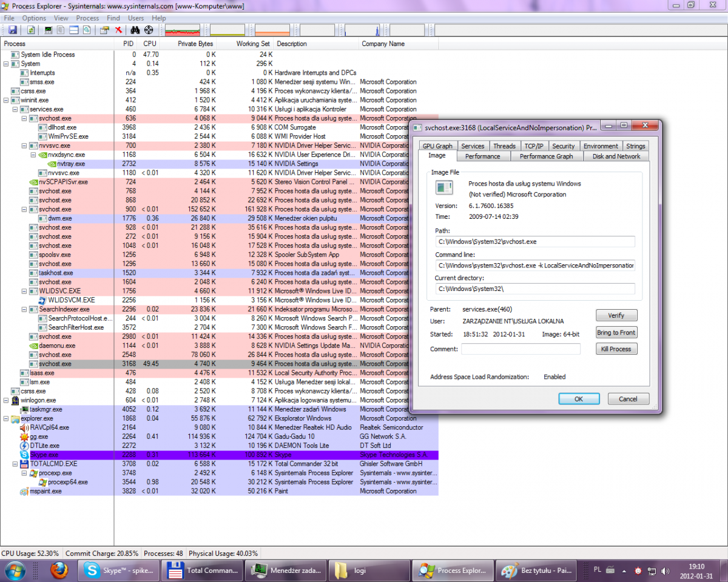Click the Windows Start button
Screen dimensions: 728x582
15,570
